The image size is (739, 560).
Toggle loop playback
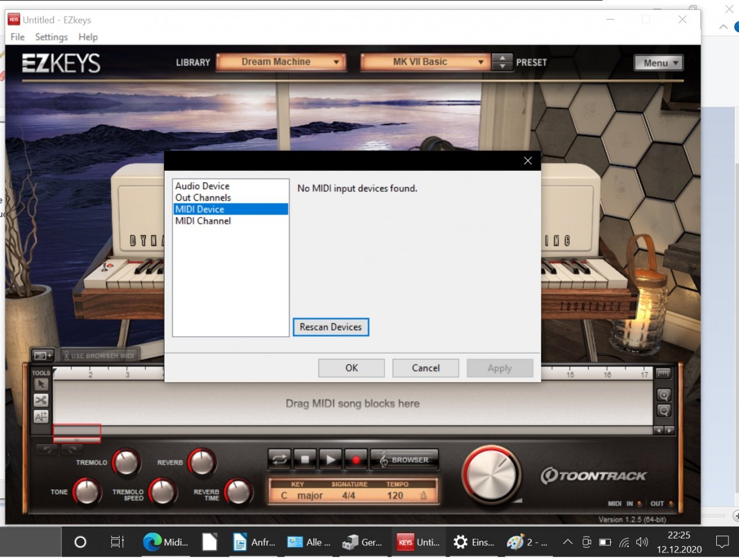coord(279,460)
